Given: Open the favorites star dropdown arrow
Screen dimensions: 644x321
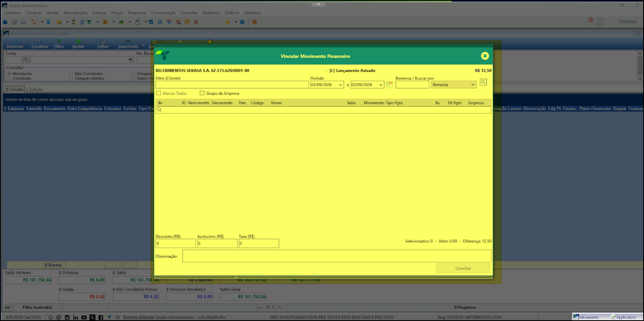Looking at the screenshot, I should 236,22.
